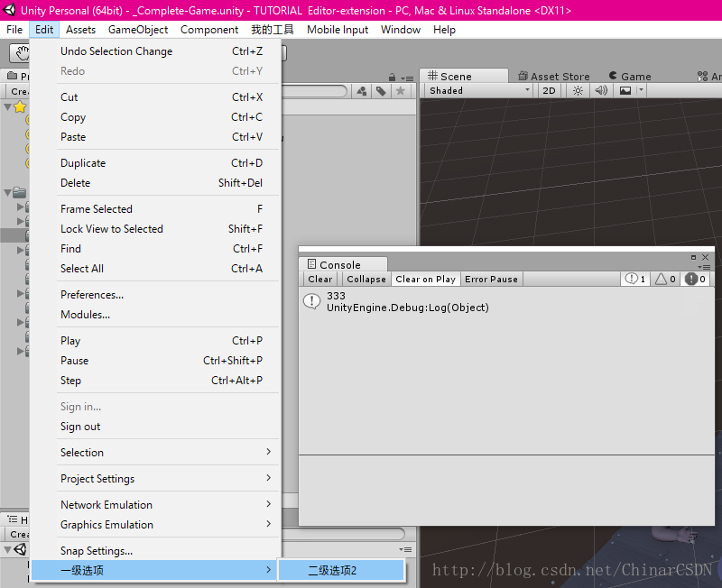Switch to the Asset Store tab
Screen dimensions: 722x588
pyautogui.click(x=554, y=77)
